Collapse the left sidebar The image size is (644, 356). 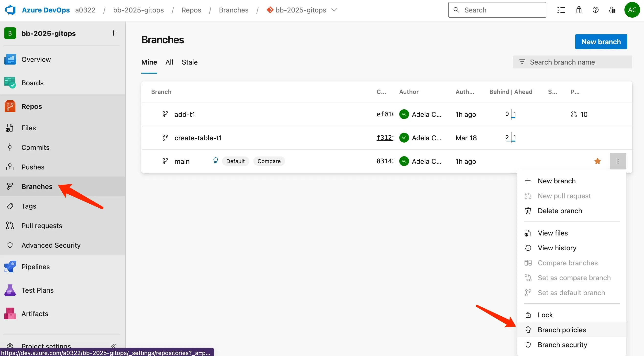(x=113, y=346)
